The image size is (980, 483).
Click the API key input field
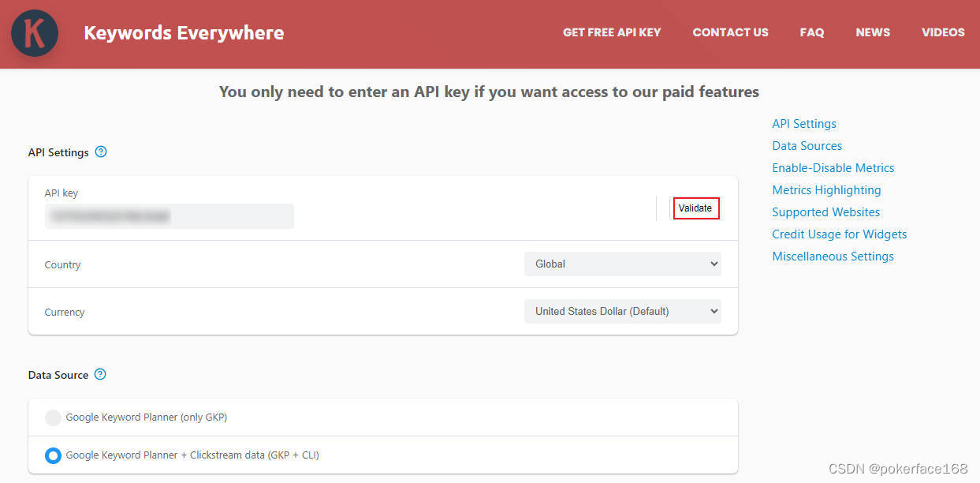tap(170, 216)
